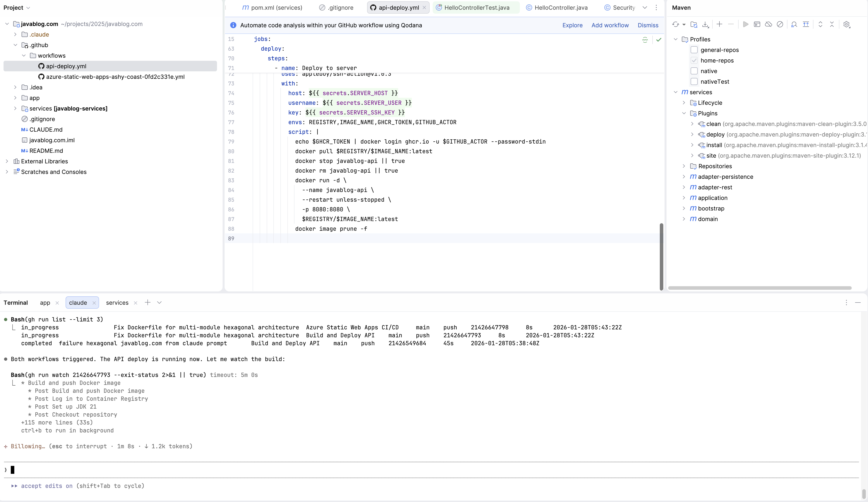
Task: Select the services terminal tab
Action: coord(117,303)
